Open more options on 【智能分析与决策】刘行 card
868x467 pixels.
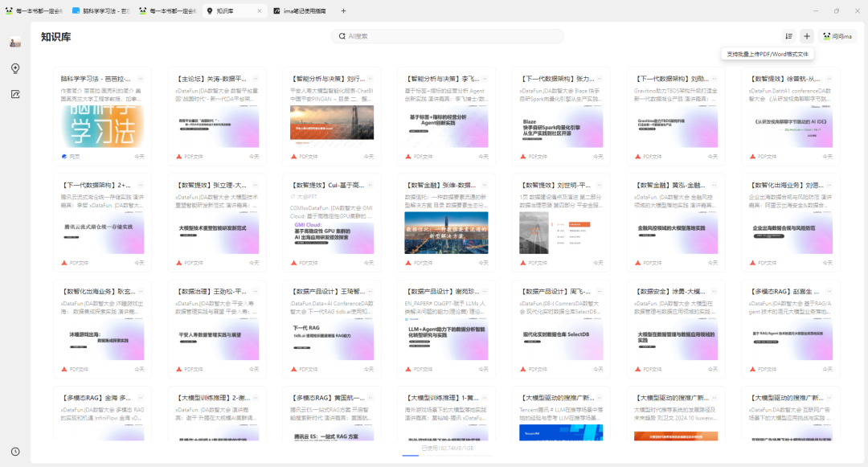click(x=371, y=79)
